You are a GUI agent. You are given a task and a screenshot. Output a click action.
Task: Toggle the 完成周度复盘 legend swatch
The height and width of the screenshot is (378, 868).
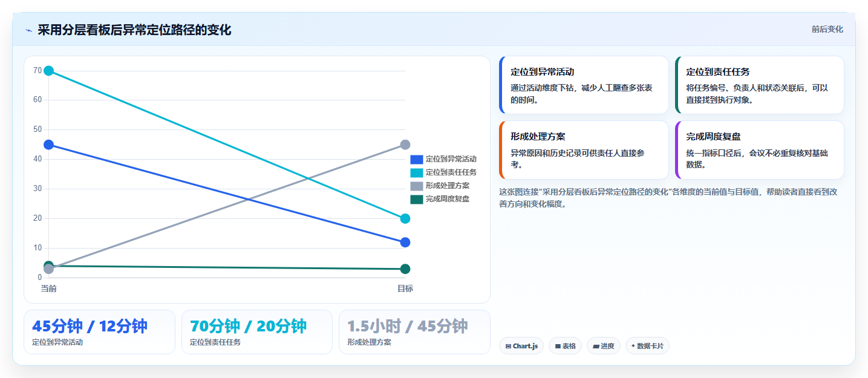[x=416, y=199]
